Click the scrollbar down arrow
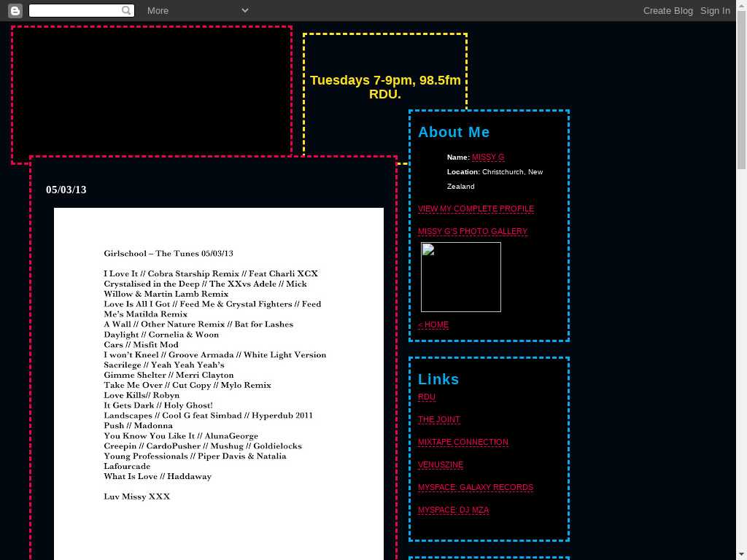Viewport: 747px width, 560px height. pyautogui.click(x=741, y=553)
